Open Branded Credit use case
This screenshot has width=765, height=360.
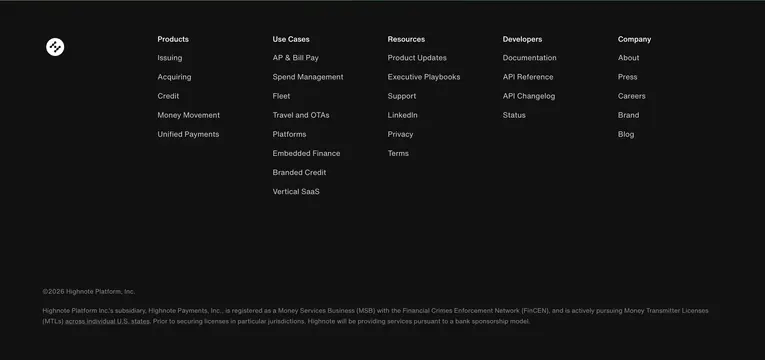pyautogui.click(x=300, y=172)
